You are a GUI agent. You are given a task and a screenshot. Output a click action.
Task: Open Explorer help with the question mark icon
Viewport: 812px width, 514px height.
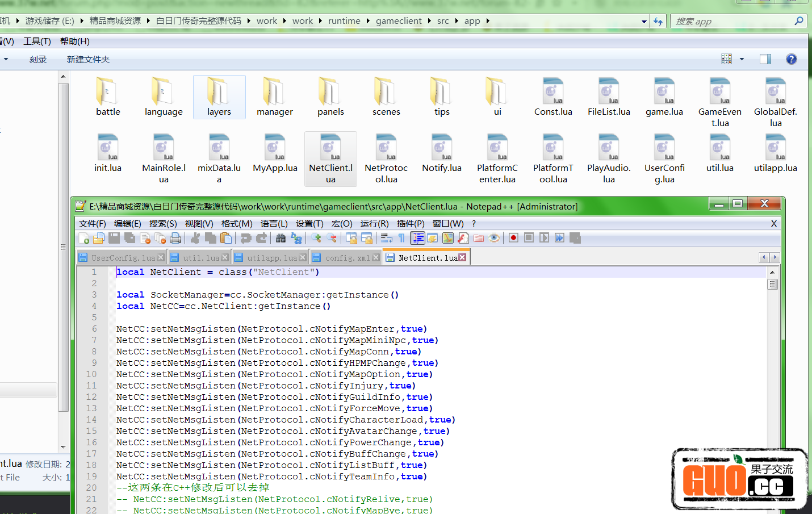click(791, 59)
